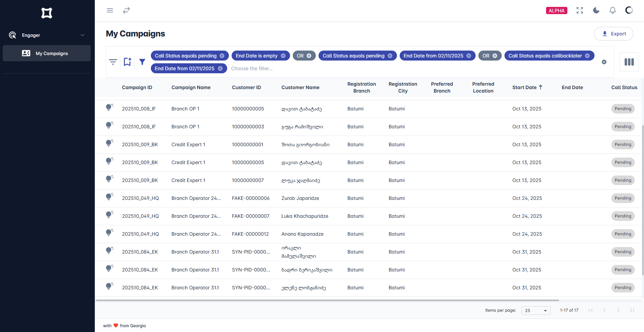The image size is (644, 332).
Task: Go to previous page arrow
Action: pos(604,310)
